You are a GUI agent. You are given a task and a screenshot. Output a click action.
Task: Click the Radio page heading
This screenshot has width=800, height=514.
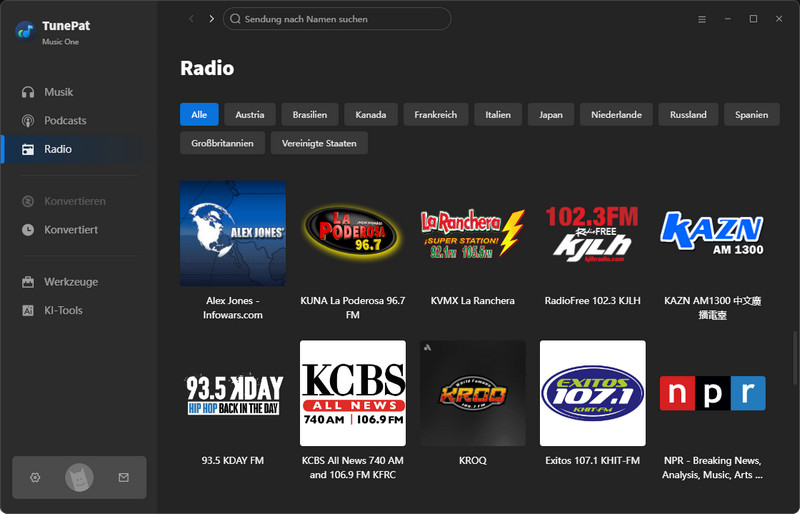207,68
